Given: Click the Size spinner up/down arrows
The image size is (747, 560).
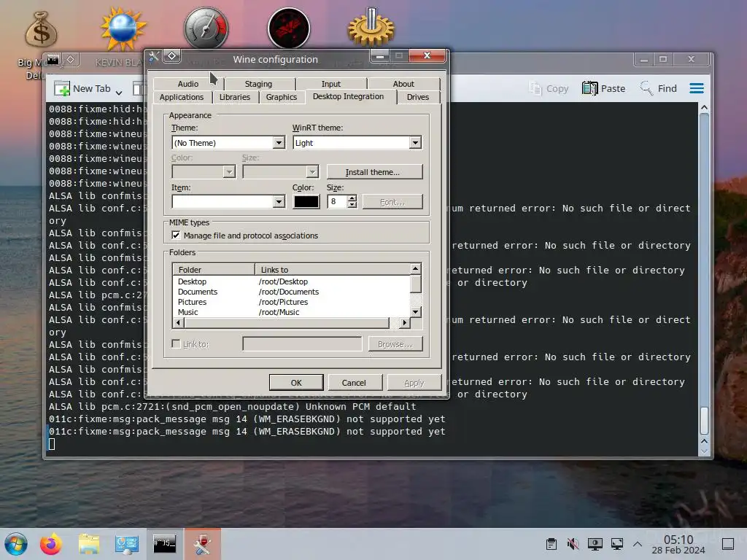Looking at the screenshot, I should click(352, 201).
